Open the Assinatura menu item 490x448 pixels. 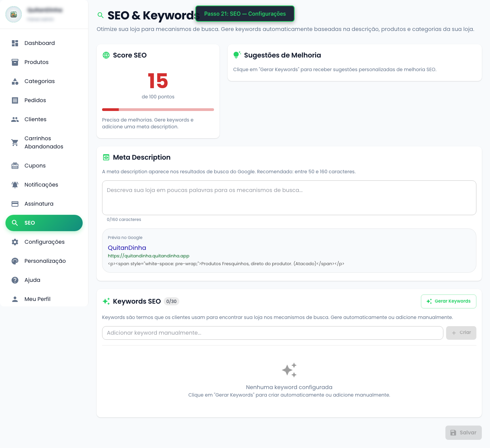click(x=39, y=204)
